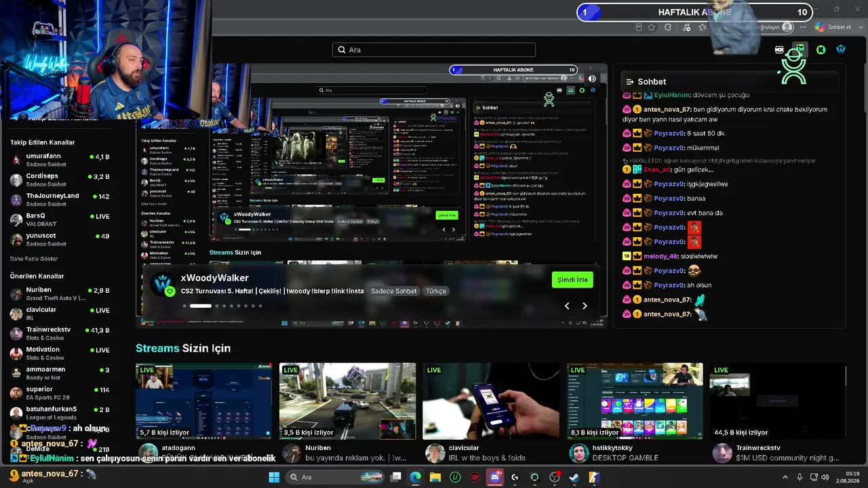Click the green K icon in site header
The image size is (868, 488).
(821, 49)
